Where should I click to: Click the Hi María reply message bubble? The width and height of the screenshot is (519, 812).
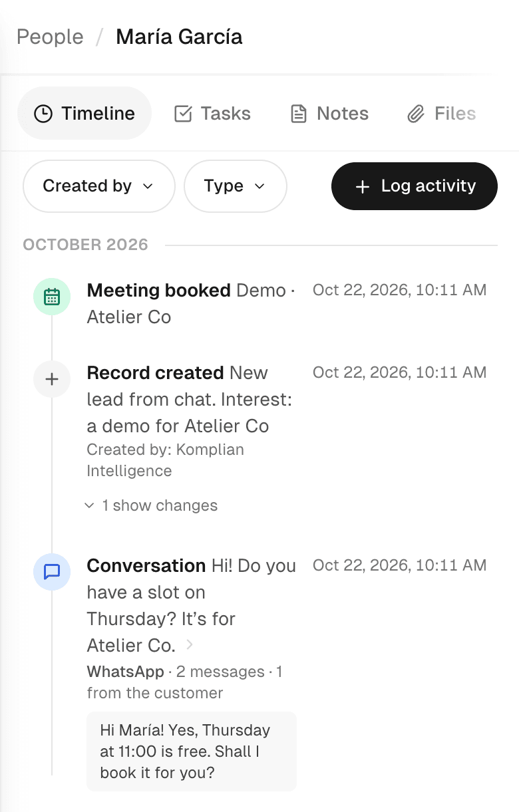(x=192, y=751)
